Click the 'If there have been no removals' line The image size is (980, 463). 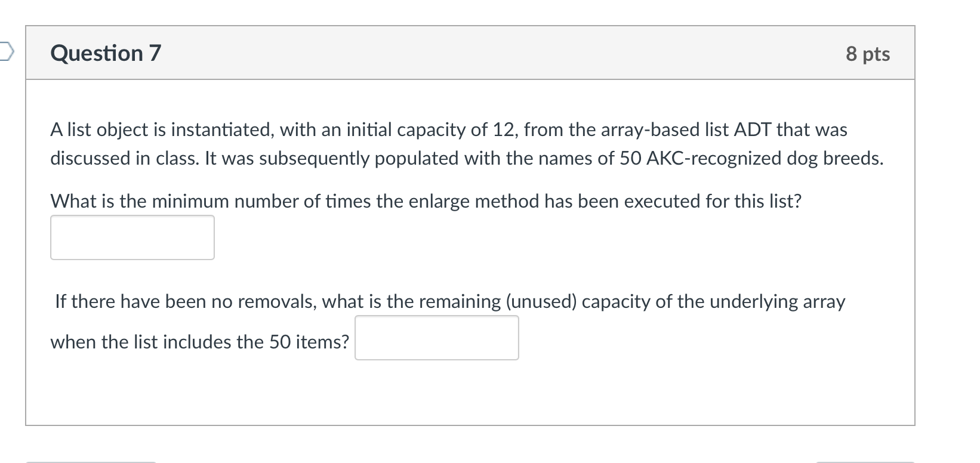tap(450, 301)
